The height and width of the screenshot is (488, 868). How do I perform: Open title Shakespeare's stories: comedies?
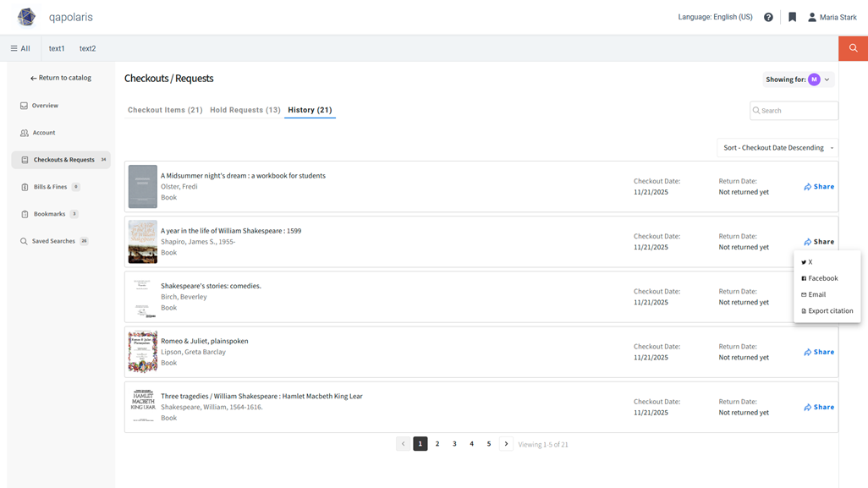point(211,286)
